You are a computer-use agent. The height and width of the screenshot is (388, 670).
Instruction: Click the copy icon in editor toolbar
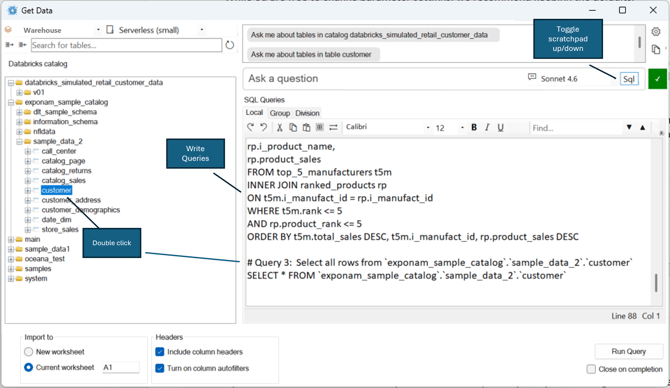(x=293, y=127)
